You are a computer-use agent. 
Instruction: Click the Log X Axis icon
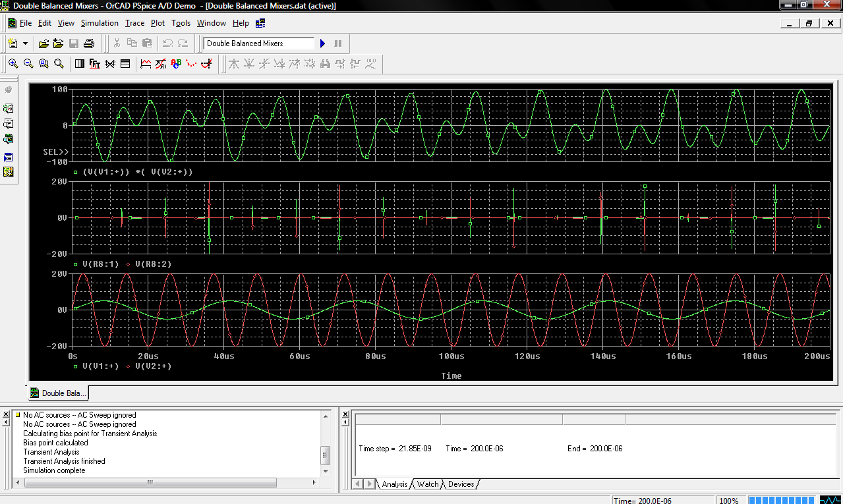79,64
